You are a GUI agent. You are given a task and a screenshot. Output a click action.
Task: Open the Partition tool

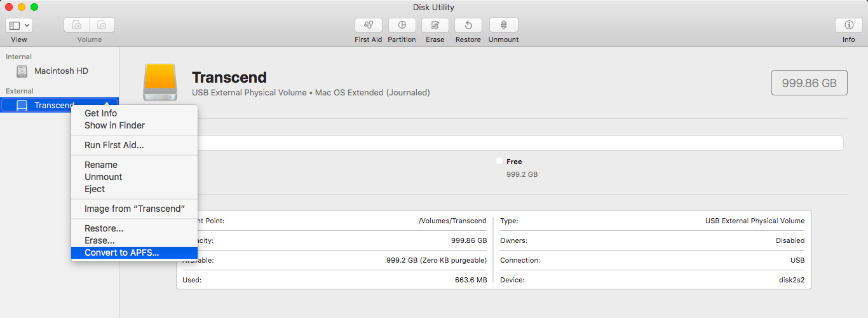(x=402, y=25)
